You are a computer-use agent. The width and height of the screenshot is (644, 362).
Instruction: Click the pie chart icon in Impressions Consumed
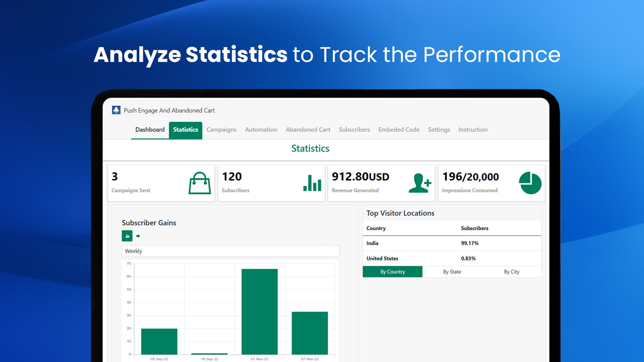click(530, 183)
